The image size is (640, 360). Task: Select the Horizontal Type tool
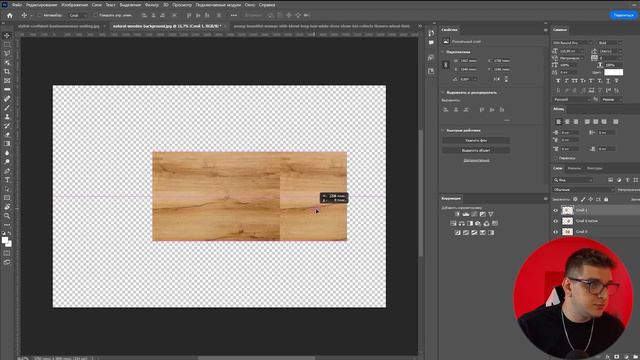point(7,180)
